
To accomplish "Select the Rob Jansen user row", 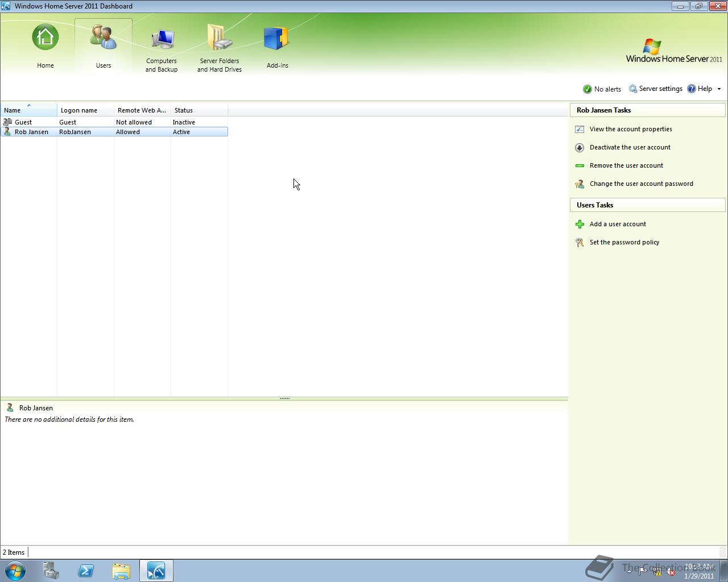I will (x=114, y=132).
